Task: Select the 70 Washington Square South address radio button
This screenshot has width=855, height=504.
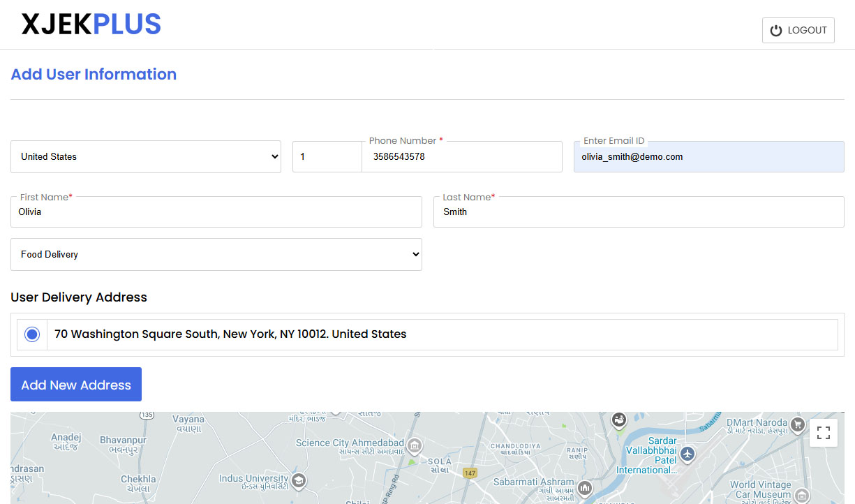Action: pos(31,334)
